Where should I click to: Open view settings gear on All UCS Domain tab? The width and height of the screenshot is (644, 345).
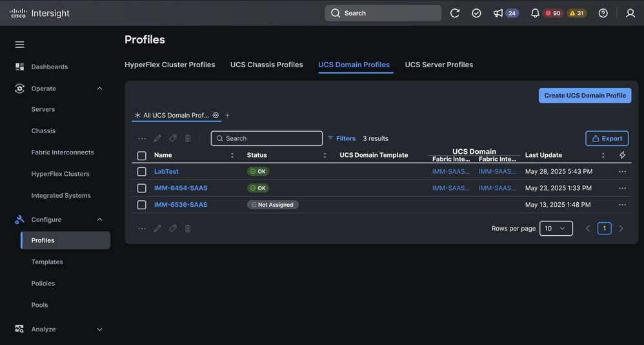pos(216,115)
